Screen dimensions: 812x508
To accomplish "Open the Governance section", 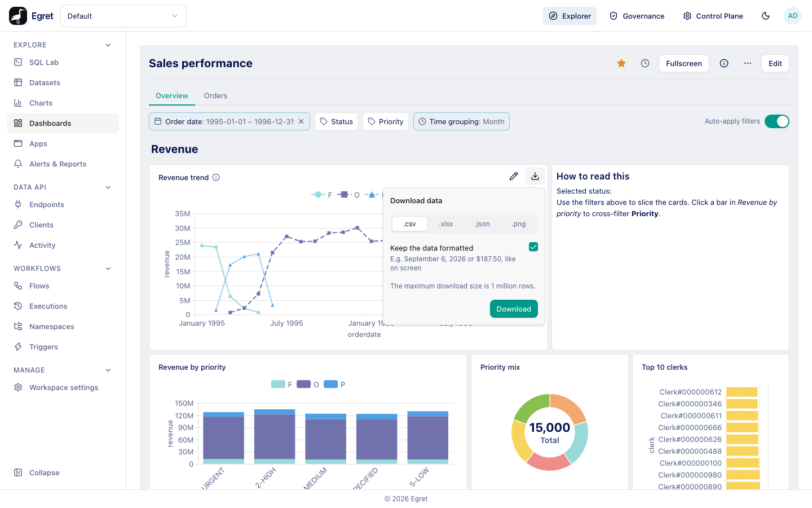I will 637,16.
